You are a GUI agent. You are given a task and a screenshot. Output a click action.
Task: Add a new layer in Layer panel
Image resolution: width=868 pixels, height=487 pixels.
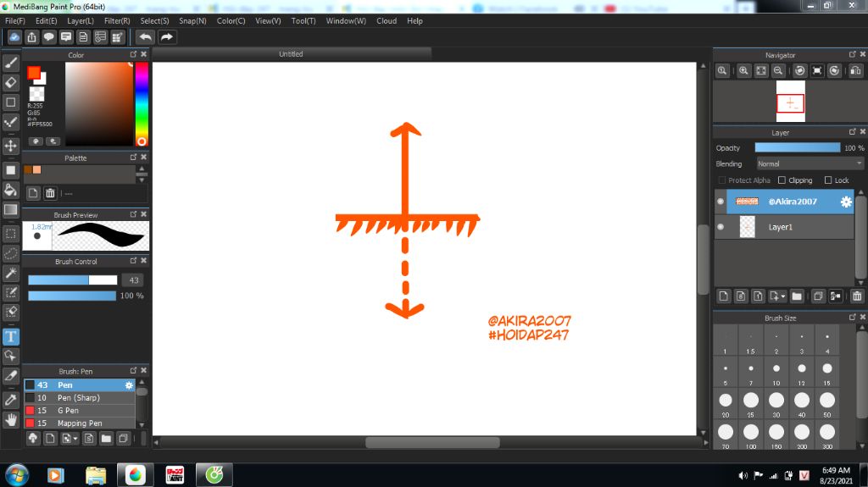[x=724, y=296]
